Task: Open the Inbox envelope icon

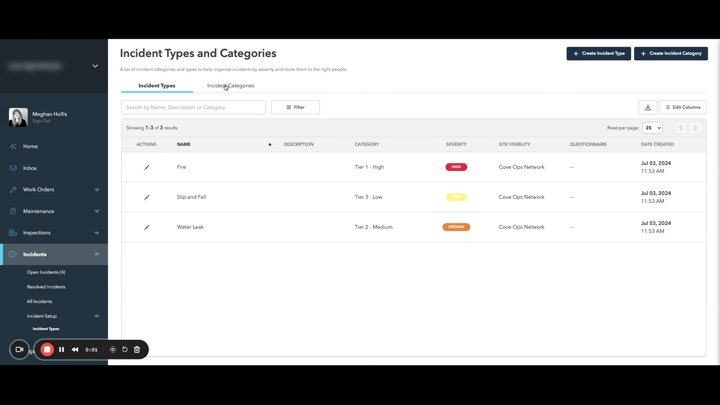Action: 13,168
